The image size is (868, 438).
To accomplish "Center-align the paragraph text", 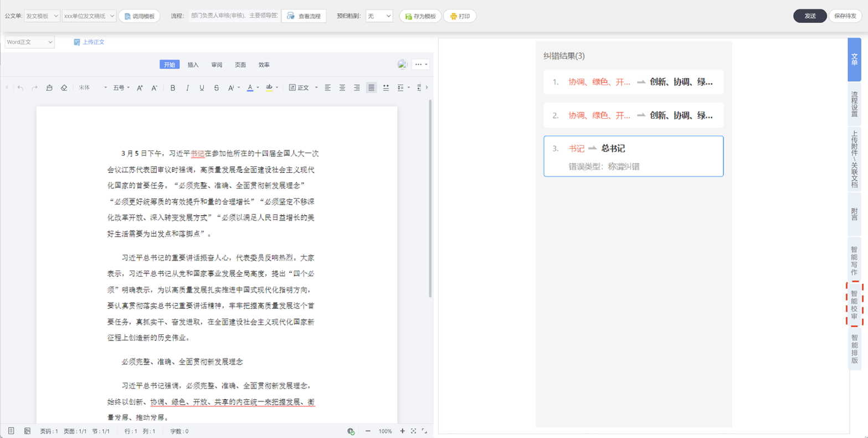I will point(342,88).
